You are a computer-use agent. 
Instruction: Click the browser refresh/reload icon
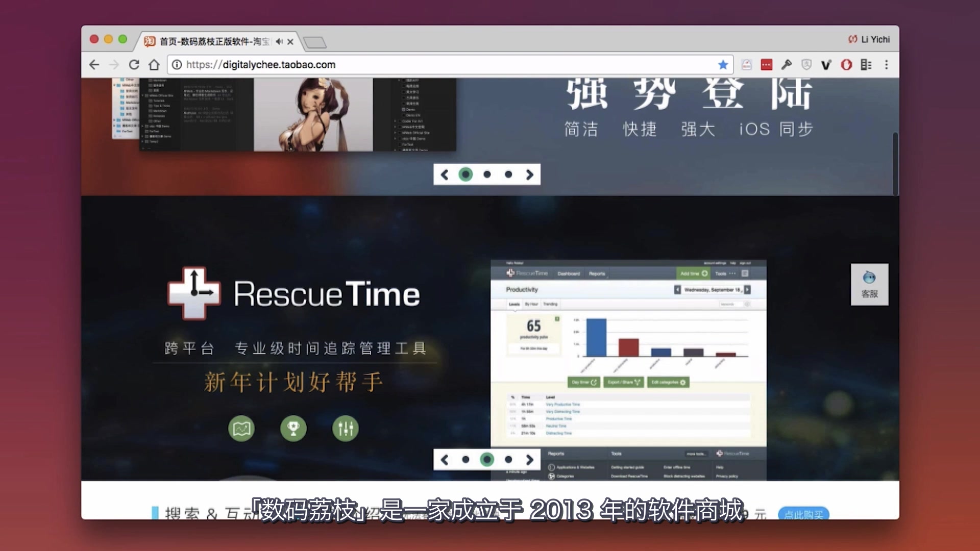tap(135, 65)
